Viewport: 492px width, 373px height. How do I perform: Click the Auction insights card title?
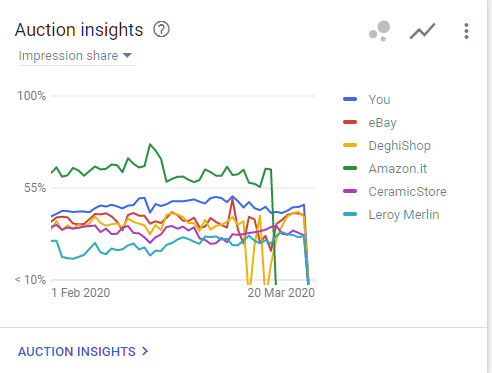[x=79, y=30]
